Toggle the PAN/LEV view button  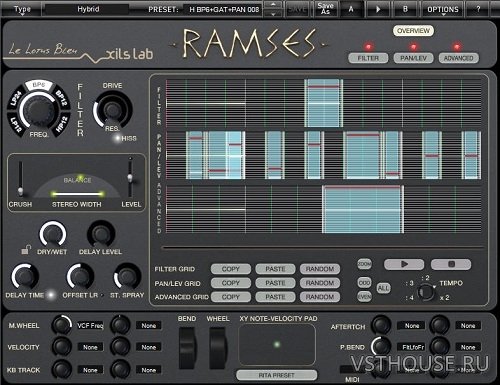[x=413, y=58]
